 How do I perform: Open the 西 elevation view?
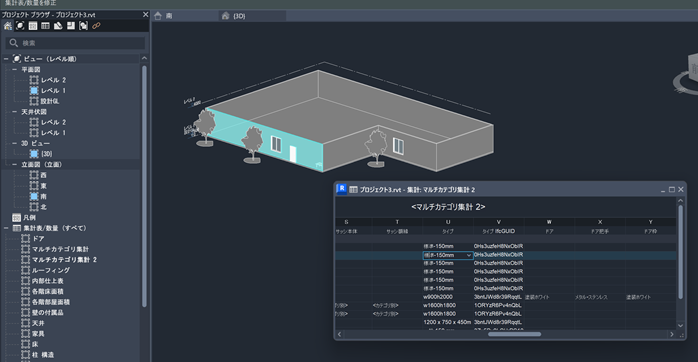tap(43, 175)
